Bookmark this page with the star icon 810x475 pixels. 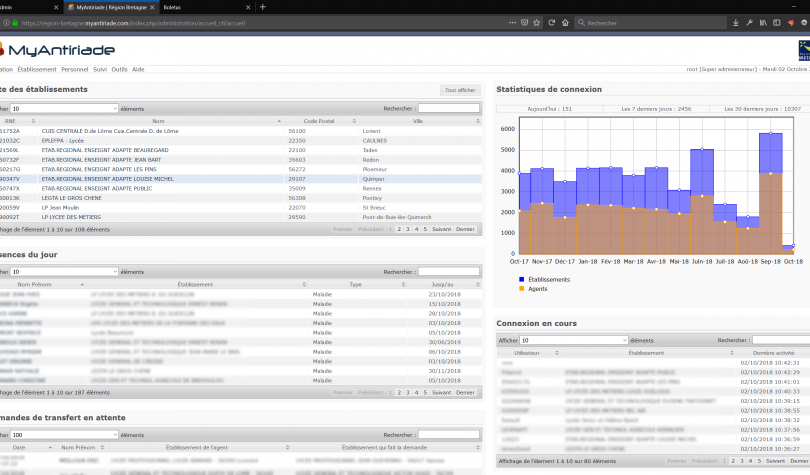(x=537, y=23)
